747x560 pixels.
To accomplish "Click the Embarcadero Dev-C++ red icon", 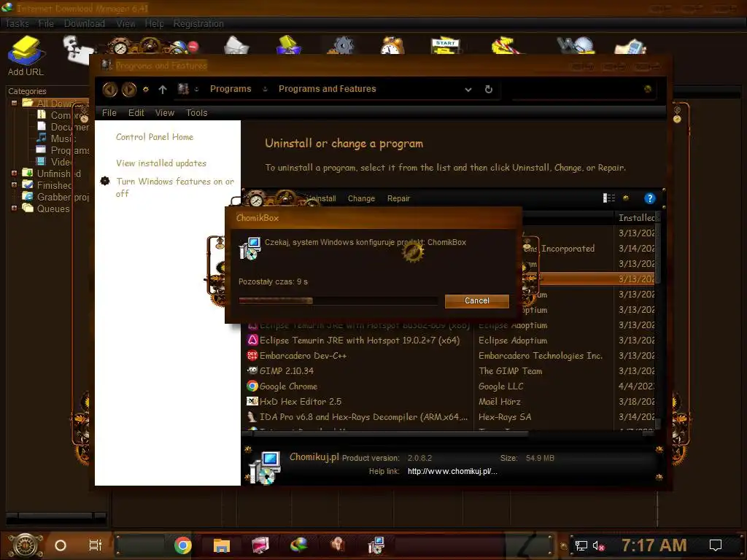I will [252, 355].
